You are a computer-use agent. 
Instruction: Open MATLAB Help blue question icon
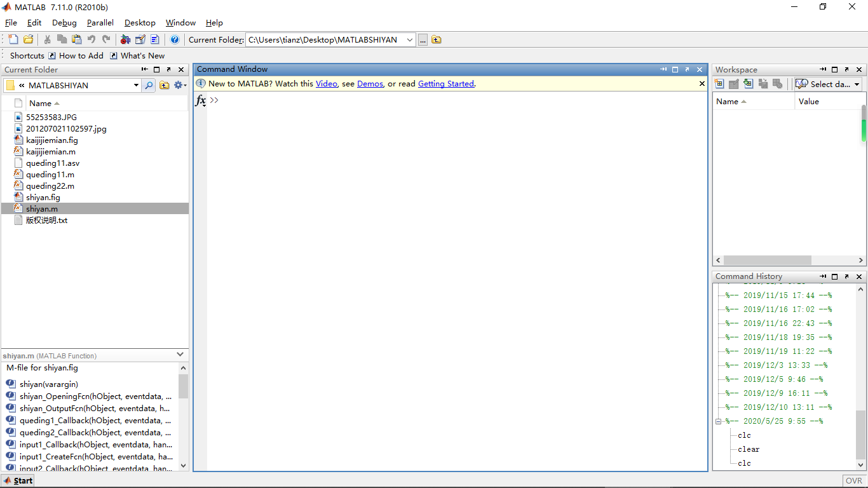[x=175, y=39]
